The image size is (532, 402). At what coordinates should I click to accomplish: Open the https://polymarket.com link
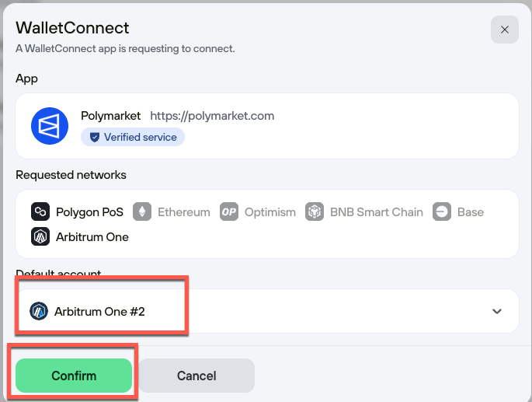212,116
